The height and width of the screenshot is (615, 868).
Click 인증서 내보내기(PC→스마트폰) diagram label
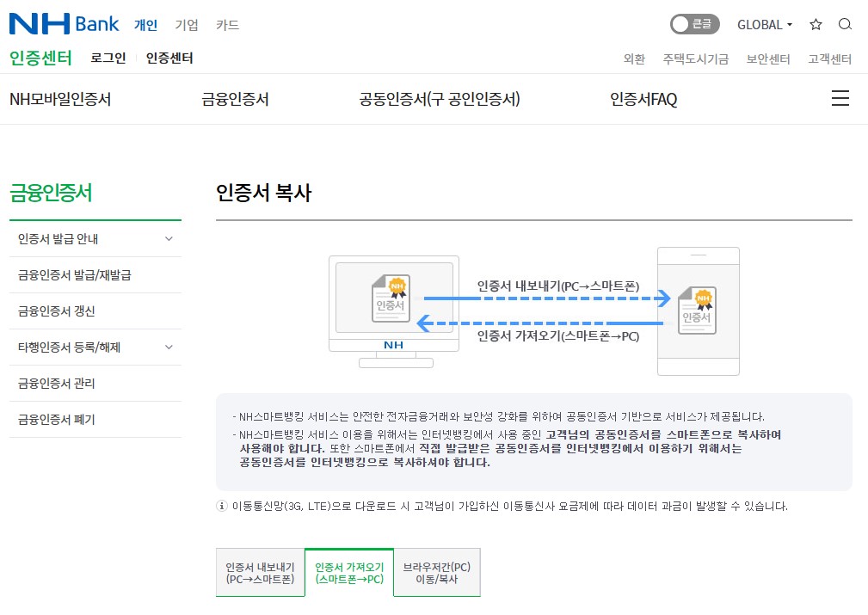[x=558, y=286]
